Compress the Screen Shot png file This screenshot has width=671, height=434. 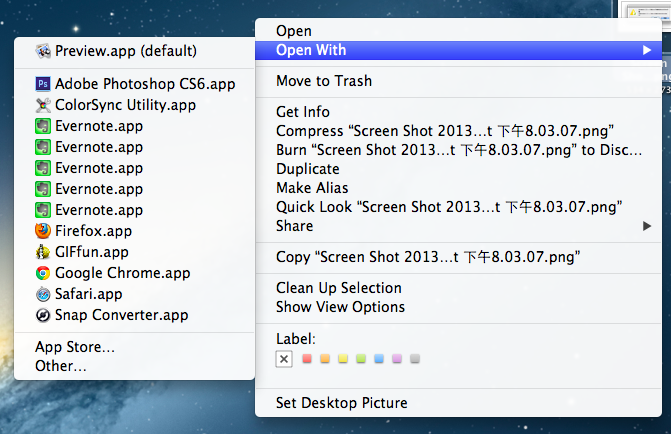(x=458, y=131)
